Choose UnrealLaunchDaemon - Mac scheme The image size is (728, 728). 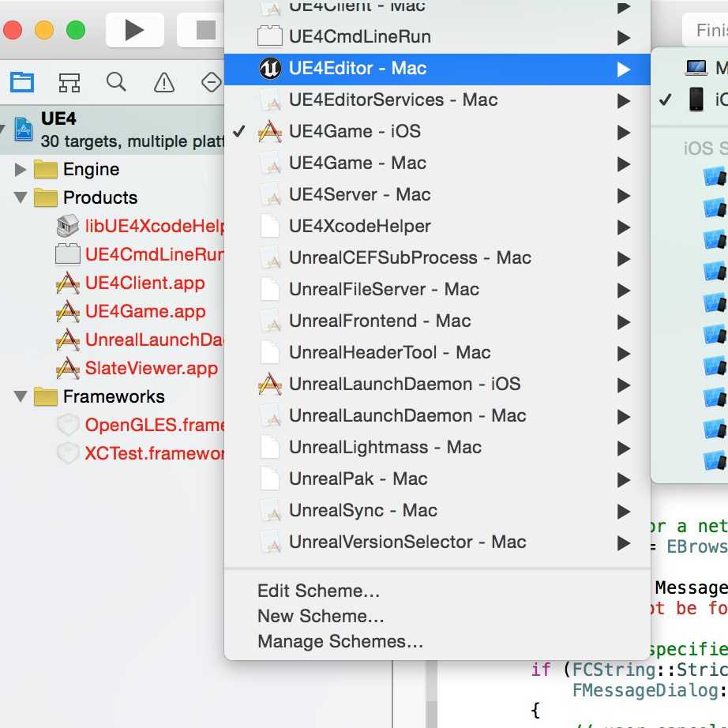[437, 416]
